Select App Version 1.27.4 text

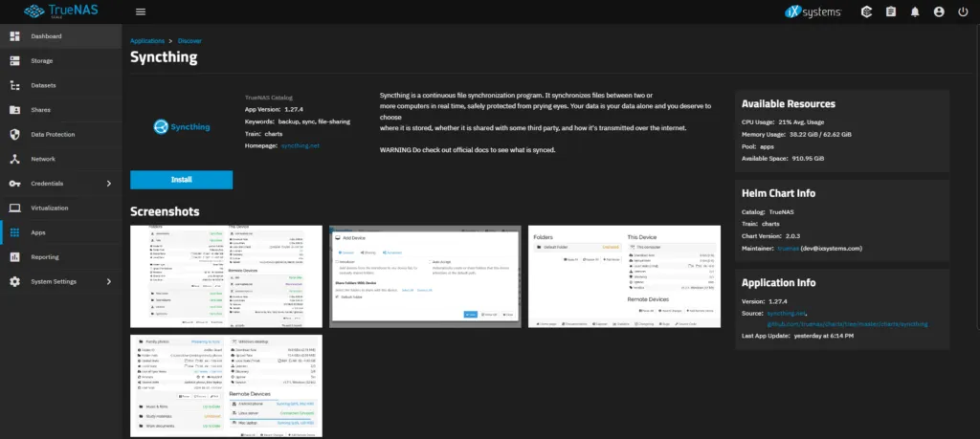click(274, 109)
